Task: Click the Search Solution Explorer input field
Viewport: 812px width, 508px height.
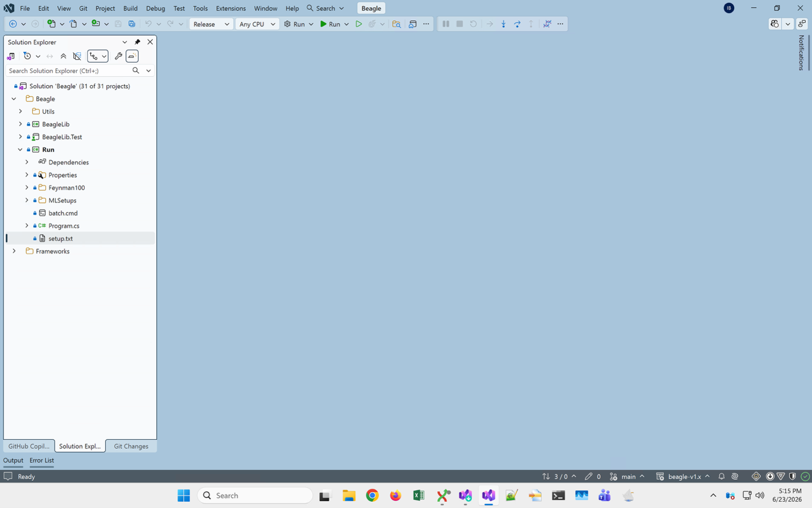Action: (68, 70)
